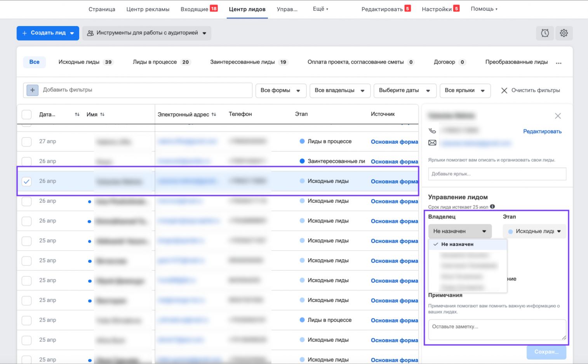The width and height of the screenshot is (588, 364).
Task: Toggle the select-all header checkbox
Action: pos(26,115)
